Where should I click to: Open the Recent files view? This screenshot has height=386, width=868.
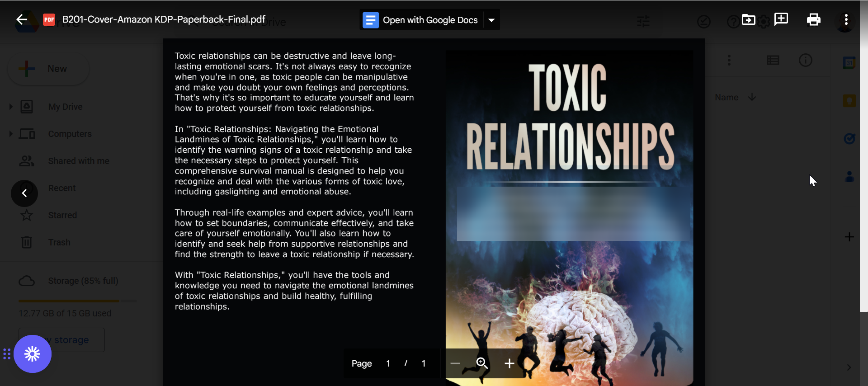(62, 188)
